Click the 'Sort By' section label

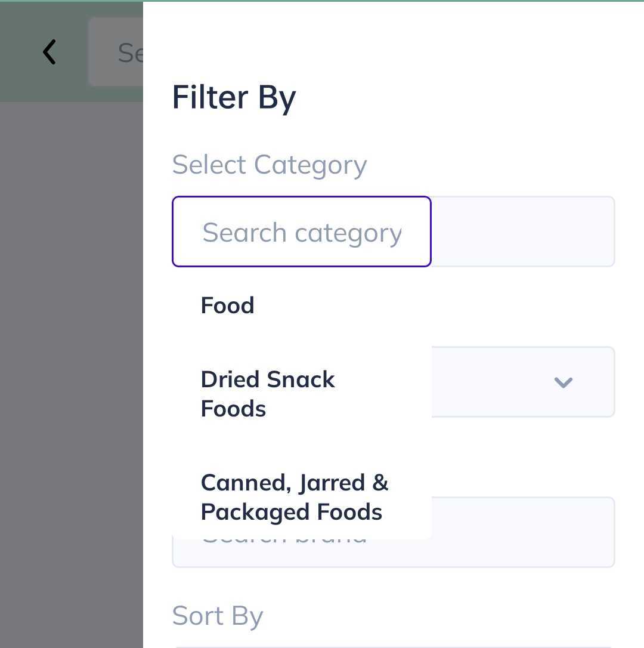point(217,616)
